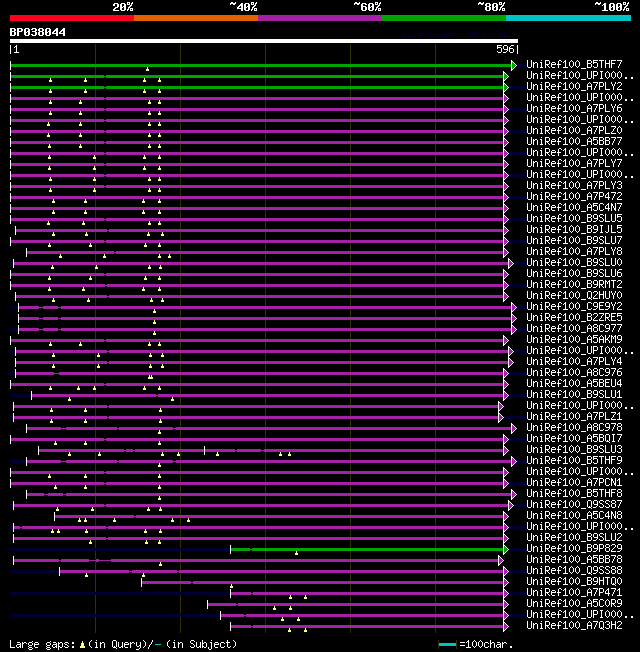This screenshot has width=640, height=652.
Task: Pick the UniRef100_B9SLU2 entry
Action: coord(574,538)
